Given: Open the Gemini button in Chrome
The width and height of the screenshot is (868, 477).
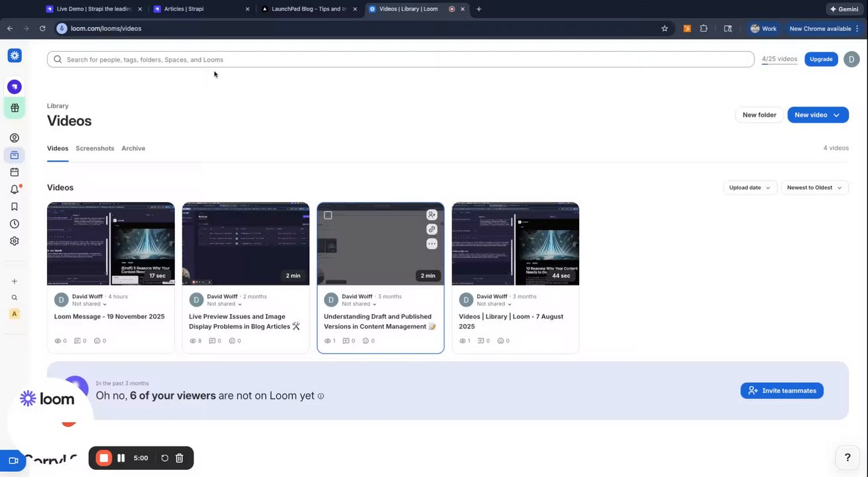Looking at the screenshot, I should (844, 9).
